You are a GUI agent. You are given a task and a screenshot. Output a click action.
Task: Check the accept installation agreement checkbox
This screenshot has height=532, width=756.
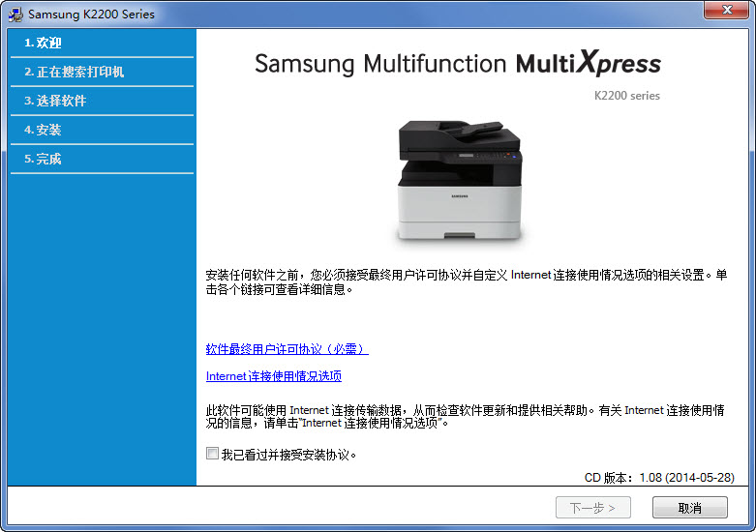[x=212, y=453]
